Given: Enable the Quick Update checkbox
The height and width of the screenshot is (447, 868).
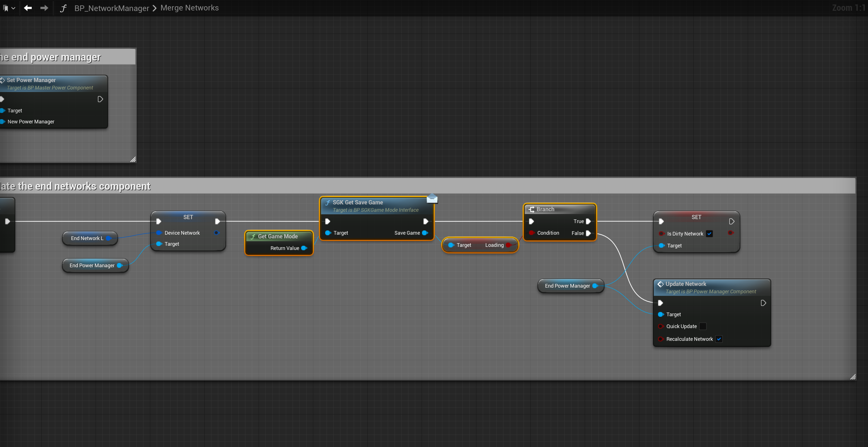Looking at the screenshot, I should click(x=702, y=326).
